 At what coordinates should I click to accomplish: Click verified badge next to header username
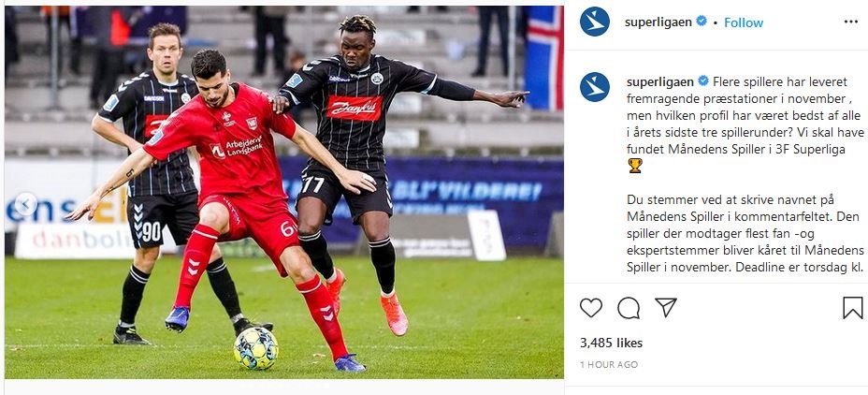click(x=701, y=21)
